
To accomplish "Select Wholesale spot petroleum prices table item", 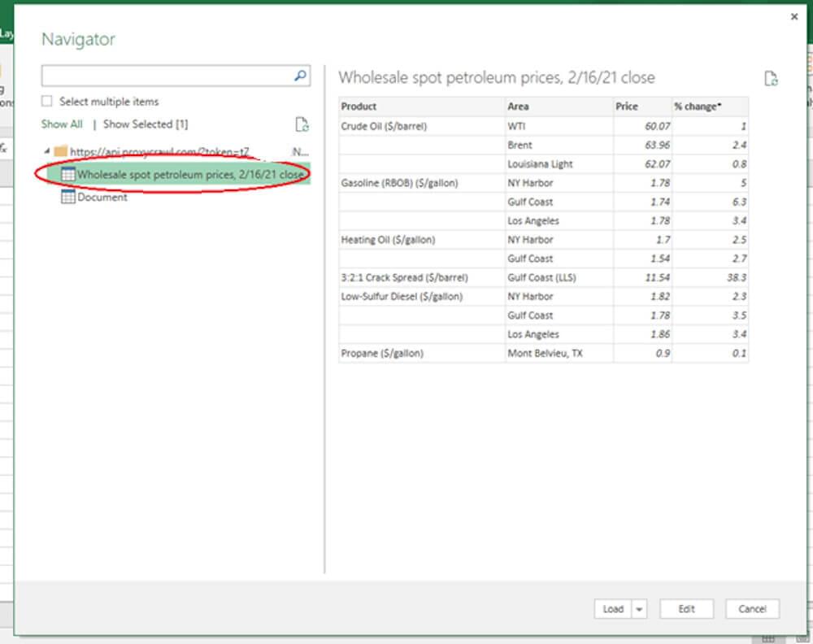I will click(190, 174).
